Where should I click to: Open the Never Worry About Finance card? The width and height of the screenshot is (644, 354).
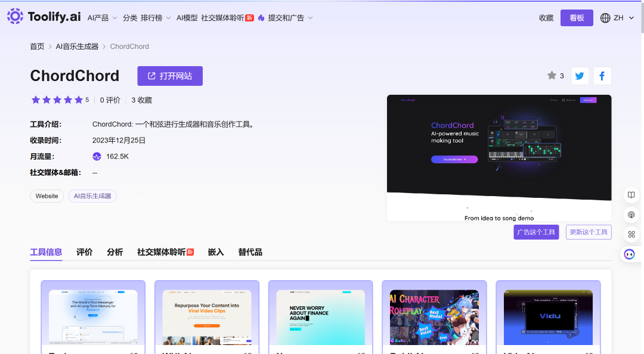point(321,317)
